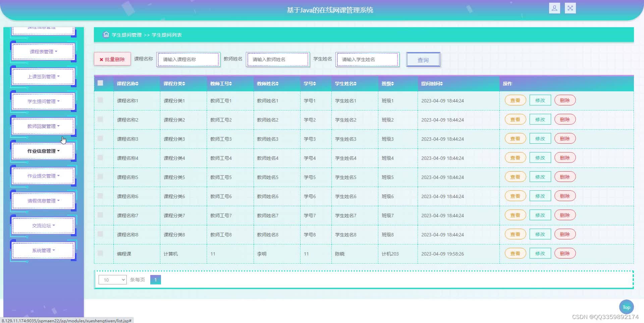Edit the row 课程名称1 with 修改

coord(540,100)
